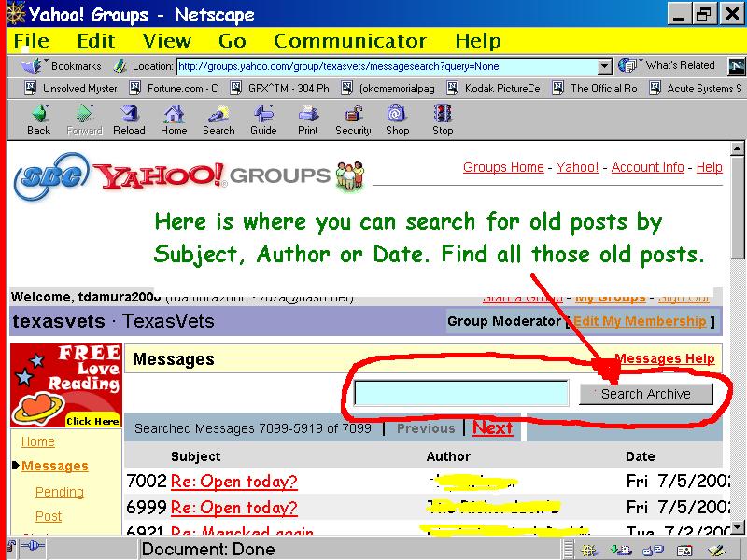Viewport: 747px width, 560px height.
Task: Open GFX^TM - 304 Ph bookmark
Action: (279, 88)
